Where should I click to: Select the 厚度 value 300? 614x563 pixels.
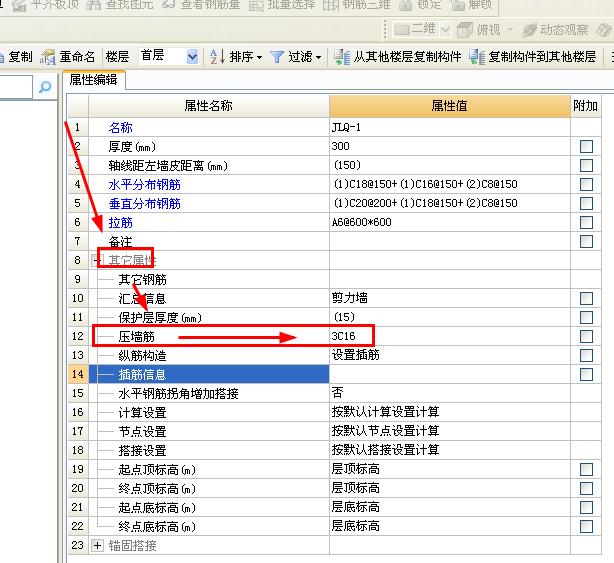[450, 146]
